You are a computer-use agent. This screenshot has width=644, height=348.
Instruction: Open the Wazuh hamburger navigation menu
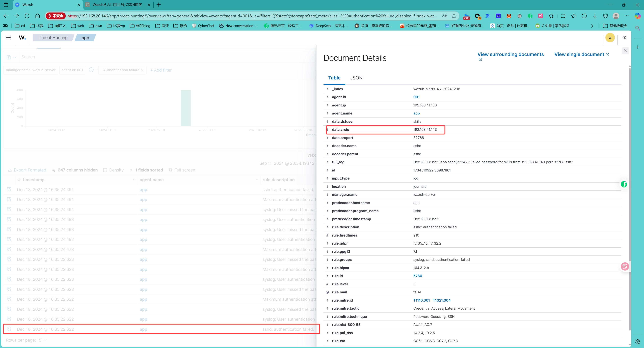click(x=8, y=38)
